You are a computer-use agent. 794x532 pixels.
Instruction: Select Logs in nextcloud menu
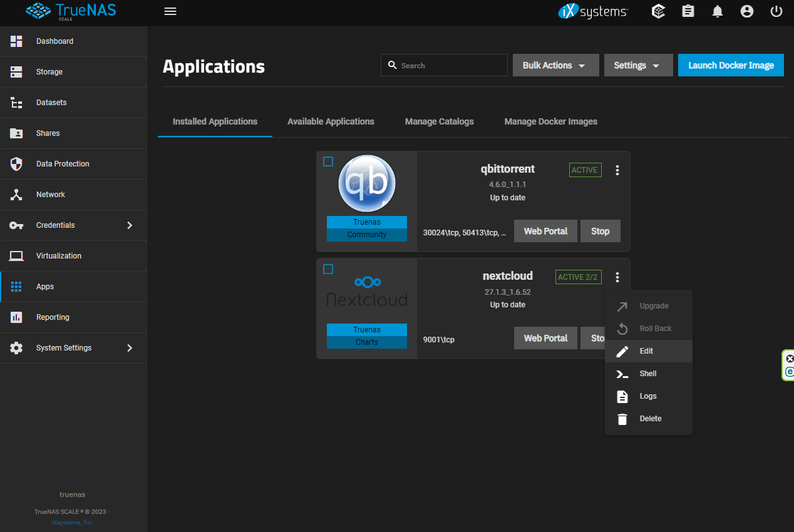point(648,396)
